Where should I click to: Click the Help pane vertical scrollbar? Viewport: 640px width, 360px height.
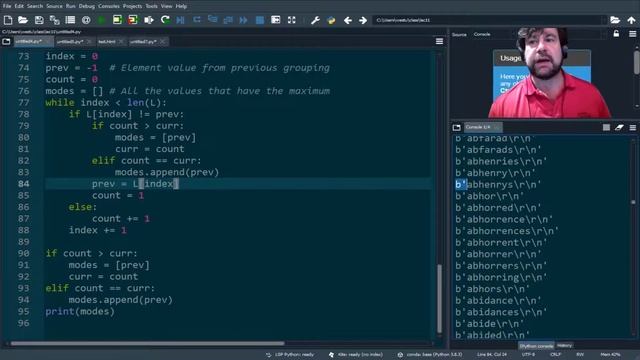click(636, 63)
